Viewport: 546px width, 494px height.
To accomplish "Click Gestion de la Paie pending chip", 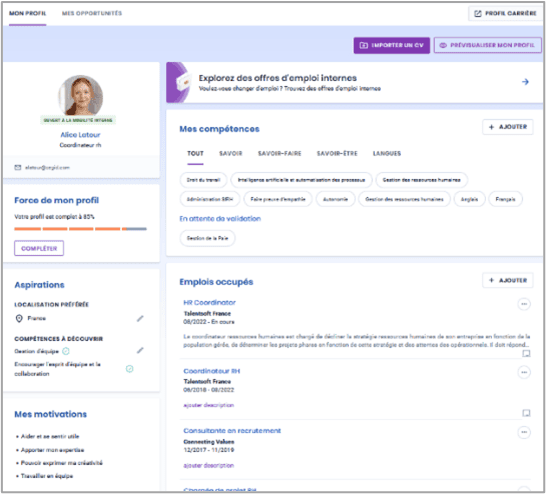I will coord(208,238).
